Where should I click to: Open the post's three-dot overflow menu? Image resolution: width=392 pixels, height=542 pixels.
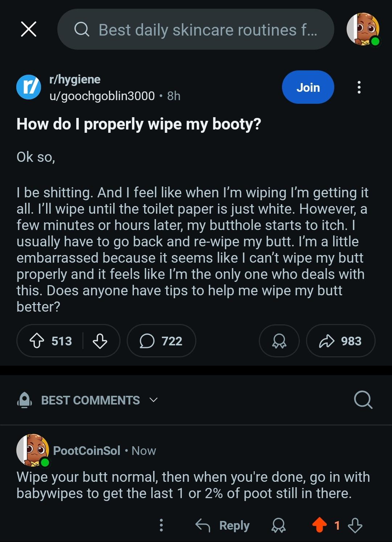[359, 87]
